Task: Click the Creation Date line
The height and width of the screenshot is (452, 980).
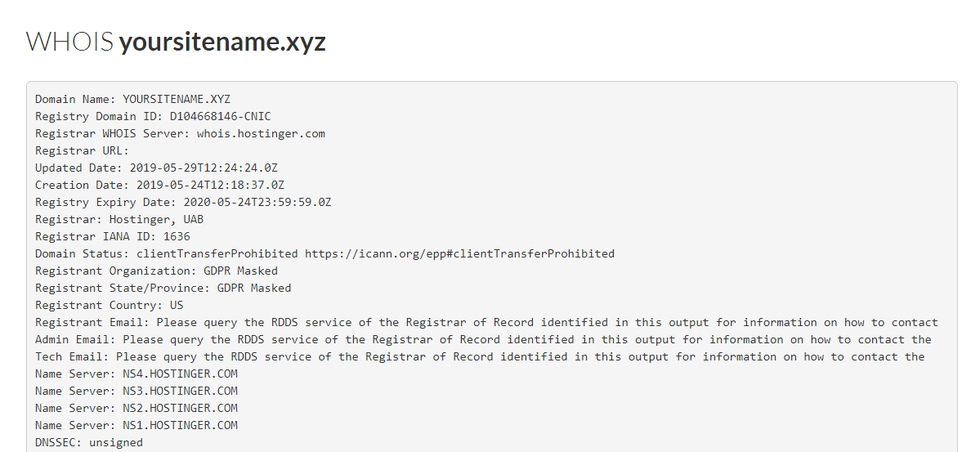Action: point(159,185)
